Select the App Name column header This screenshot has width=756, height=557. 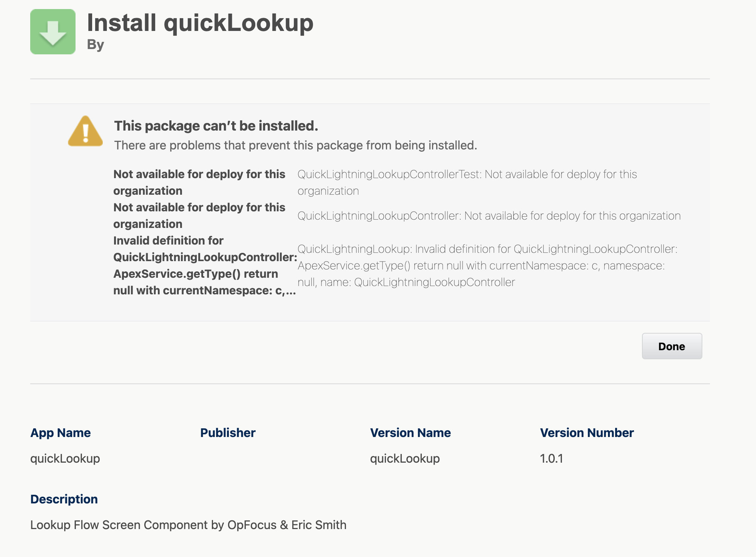coord(60,433)
